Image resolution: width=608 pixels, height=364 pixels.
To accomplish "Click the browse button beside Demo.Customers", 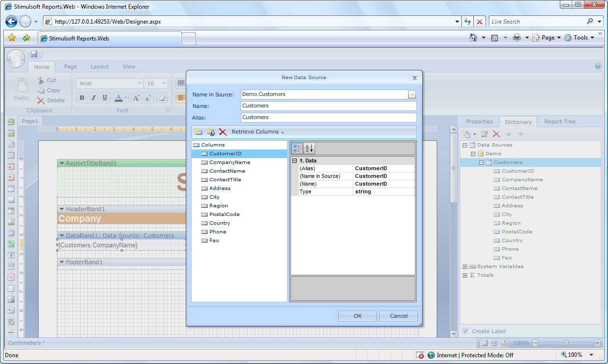I will coord(412,94).
